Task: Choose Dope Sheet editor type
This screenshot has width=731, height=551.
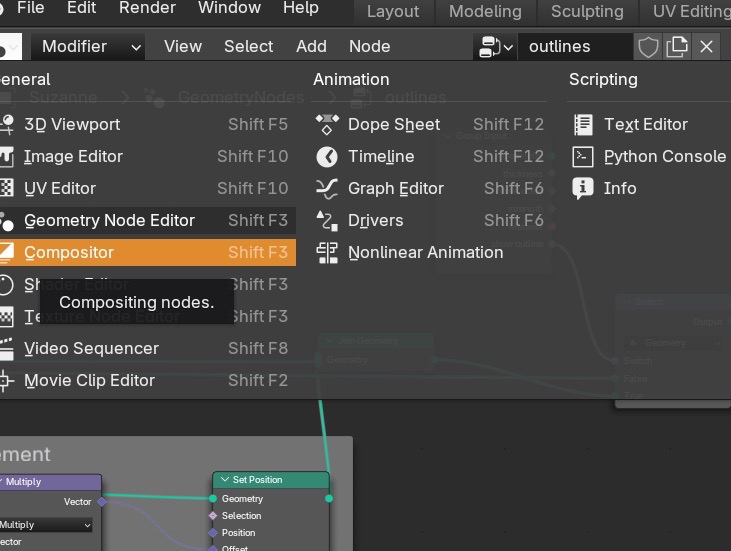Action: pos(429,124)
